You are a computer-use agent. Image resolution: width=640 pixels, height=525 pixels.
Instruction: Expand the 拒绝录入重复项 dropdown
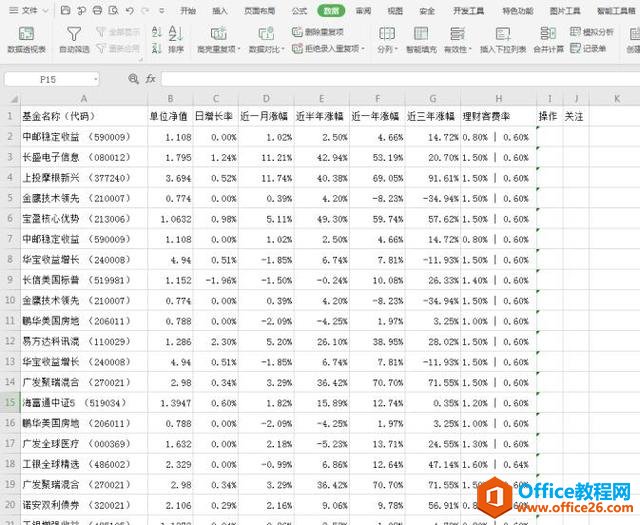pos(363,49)
